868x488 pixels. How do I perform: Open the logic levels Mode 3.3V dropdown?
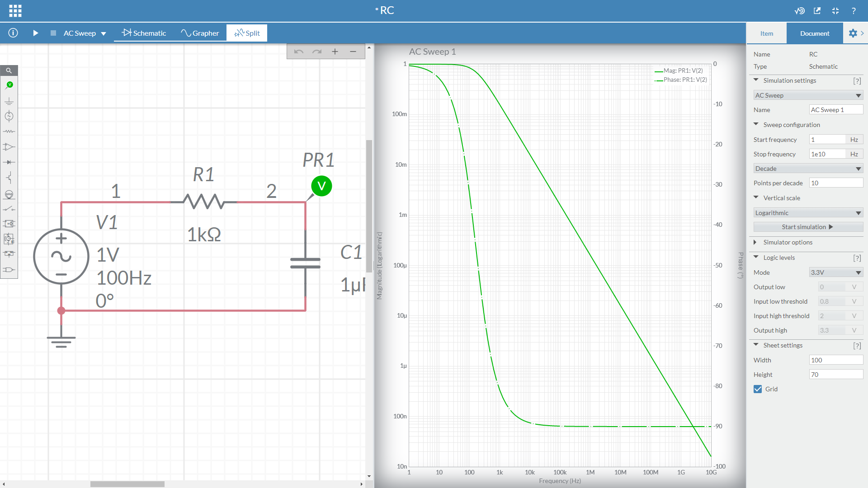coord(836,272)
